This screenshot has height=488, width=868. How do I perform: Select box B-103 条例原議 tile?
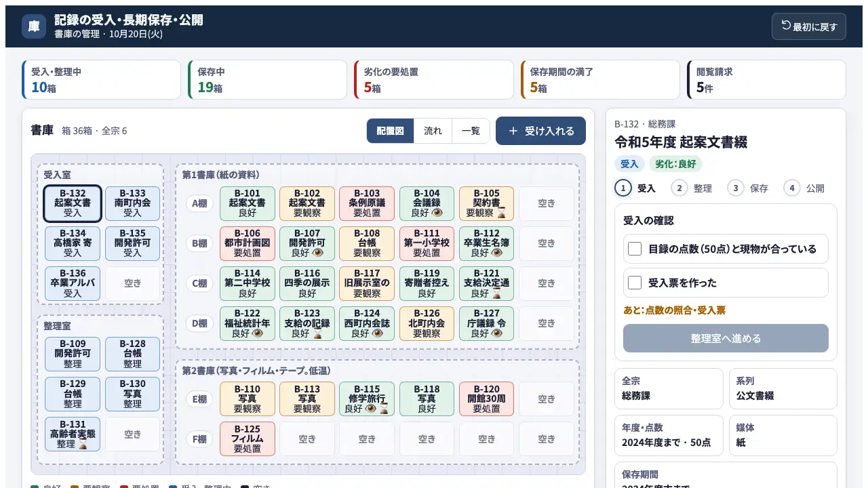(x=367, y=203)
